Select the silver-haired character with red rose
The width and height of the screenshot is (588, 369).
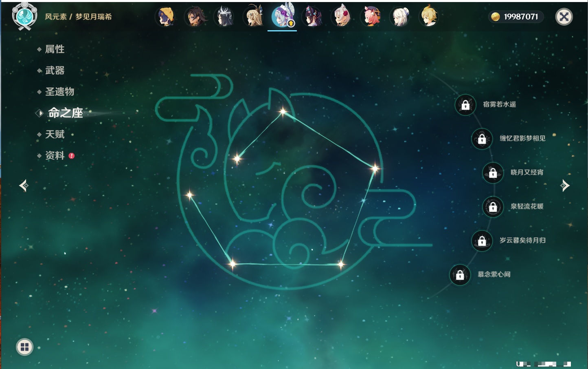[342, 17]
